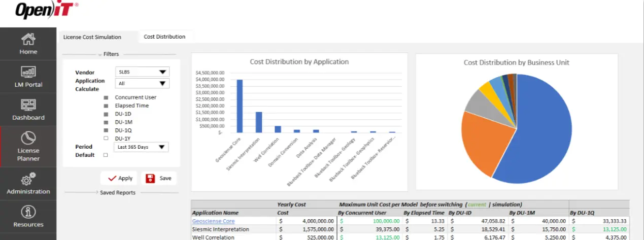Open the Period Last 365 Days dropdown
The height and width of the screenshot is (240, 644).
[x=142, y=147]
